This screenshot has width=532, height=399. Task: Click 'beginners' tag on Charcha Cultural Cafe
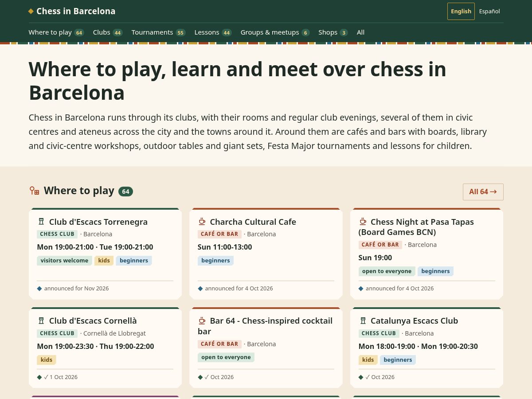pyautogui.click(x=215, y=261)
